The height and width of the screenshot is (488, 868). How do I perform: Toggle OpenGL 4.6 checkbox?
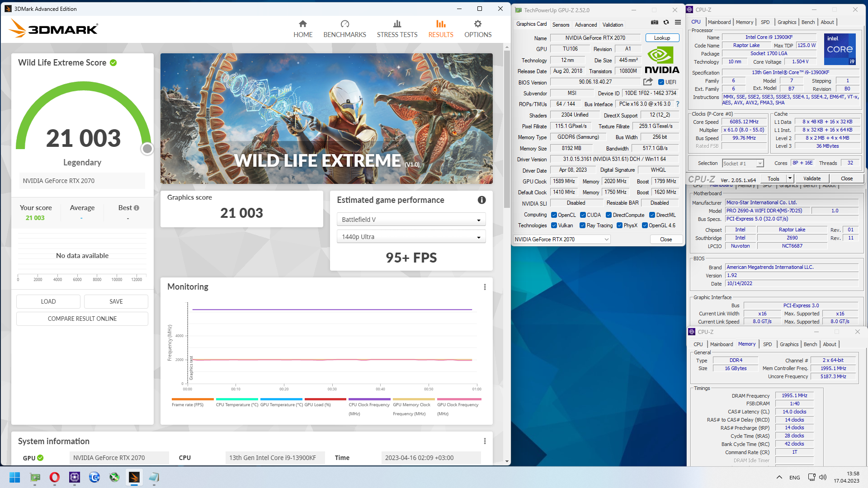645,225
